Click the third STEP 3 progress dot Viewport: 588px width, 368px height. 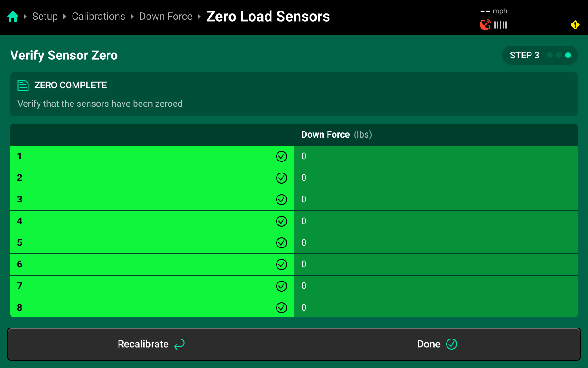tap(568, 55)
